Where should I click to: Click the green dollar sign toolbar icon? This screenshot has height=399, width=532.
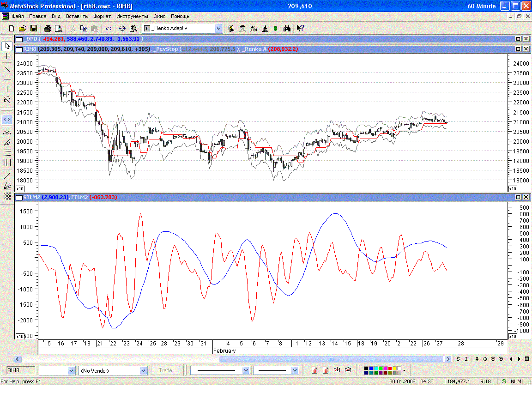click(276, 29)
